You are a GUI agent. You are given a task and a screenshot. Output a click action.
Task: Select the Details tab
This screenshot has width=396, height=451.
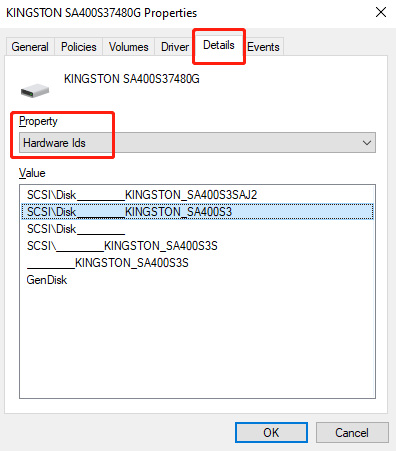[219, 45]
